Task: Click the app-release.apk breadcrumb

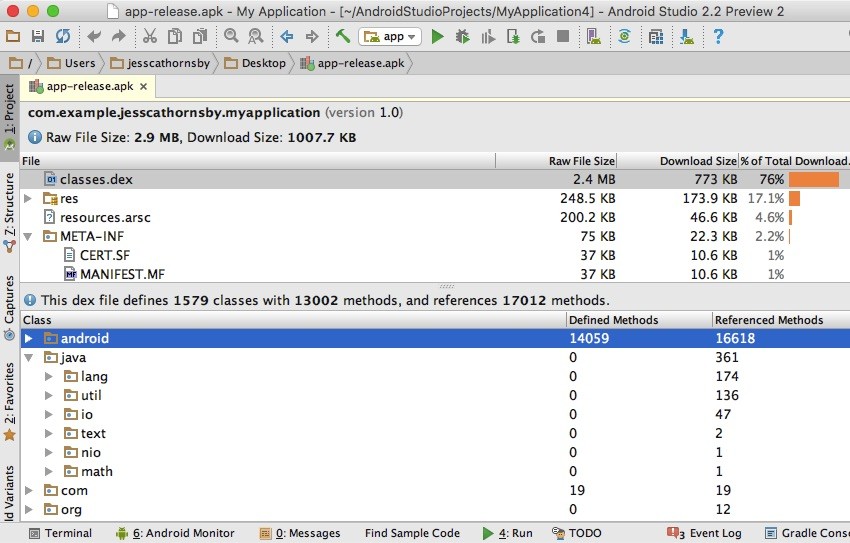Action: pos(352,63)
